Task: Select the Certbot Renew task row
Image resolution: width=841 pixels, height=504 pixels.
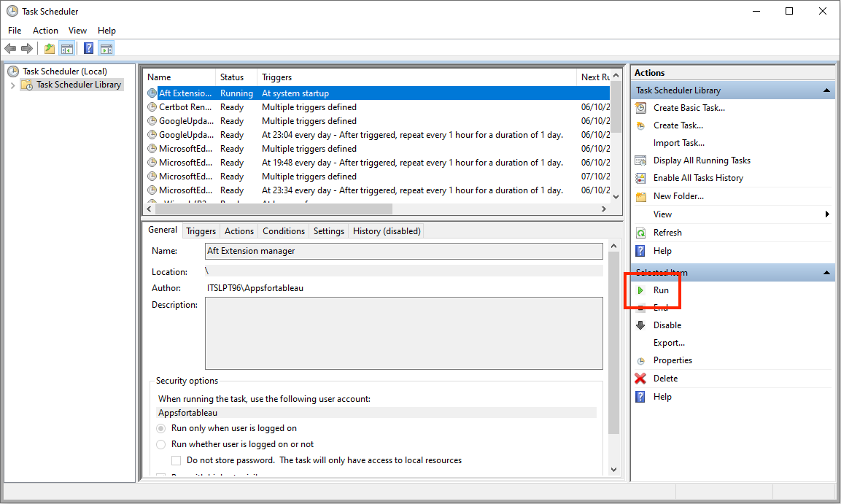Action: click(x=186, y=107)
